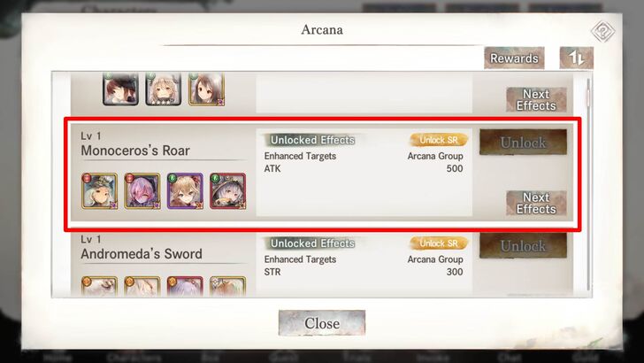Select the character with the dog portrait
Viewport: 644px width, 363px height.
coord(120,89)
